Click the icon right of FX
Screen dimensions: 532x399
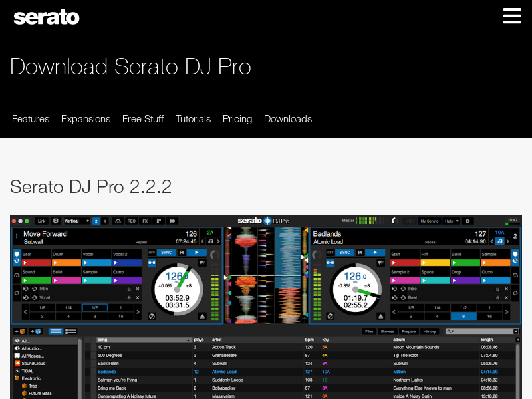tap(159, 221)
